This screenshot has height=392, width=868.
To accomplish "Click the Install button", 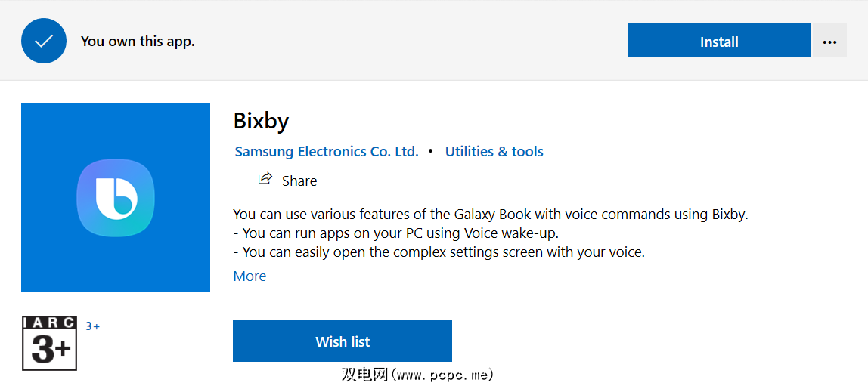I will tap(718, 42).
